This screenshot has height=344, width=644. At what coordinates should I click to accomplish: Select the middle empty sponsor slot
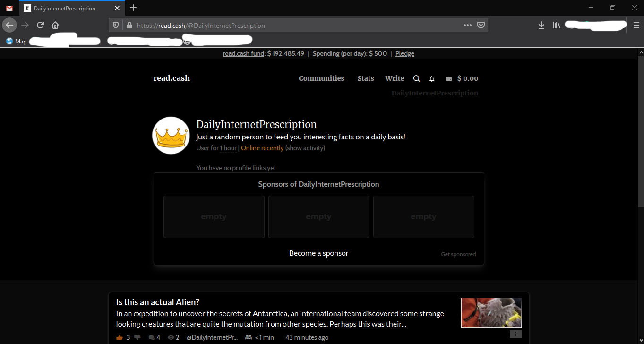[319, 217]
